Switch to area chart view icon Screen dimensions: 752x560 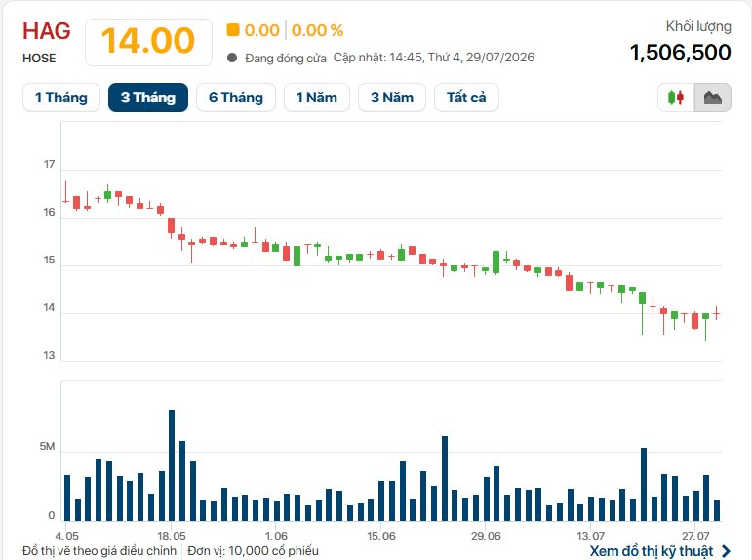pyautogui.click(x=713, y=98)
